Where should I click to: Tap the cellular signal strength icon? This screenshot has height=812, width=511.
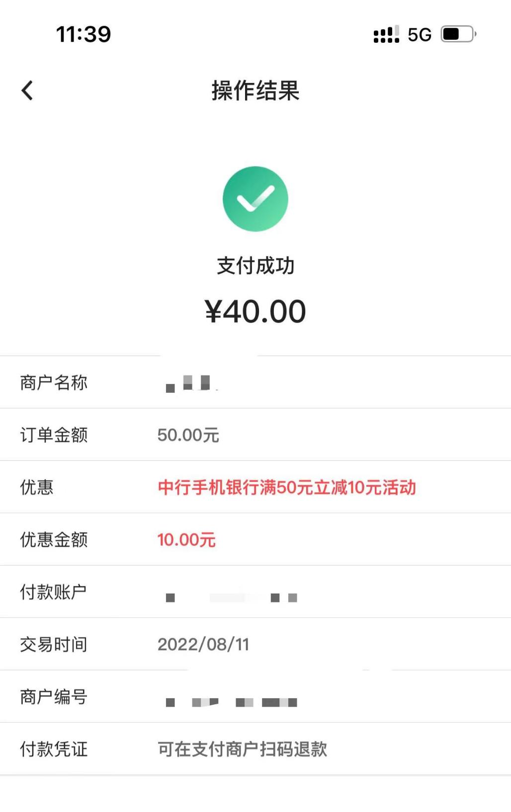pyautogui.click(x=386, y=34)
